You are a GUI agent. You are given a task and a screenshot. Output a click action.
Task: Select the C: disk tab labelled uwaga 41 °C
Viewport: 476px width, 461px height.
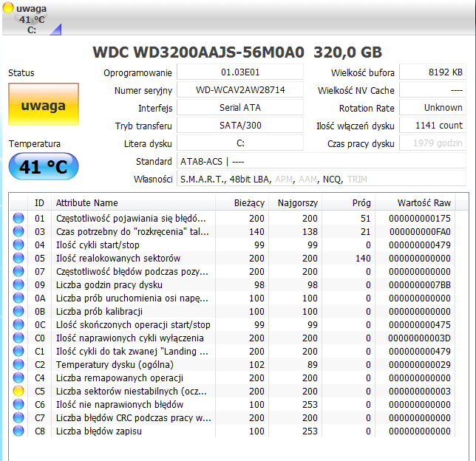32,18
